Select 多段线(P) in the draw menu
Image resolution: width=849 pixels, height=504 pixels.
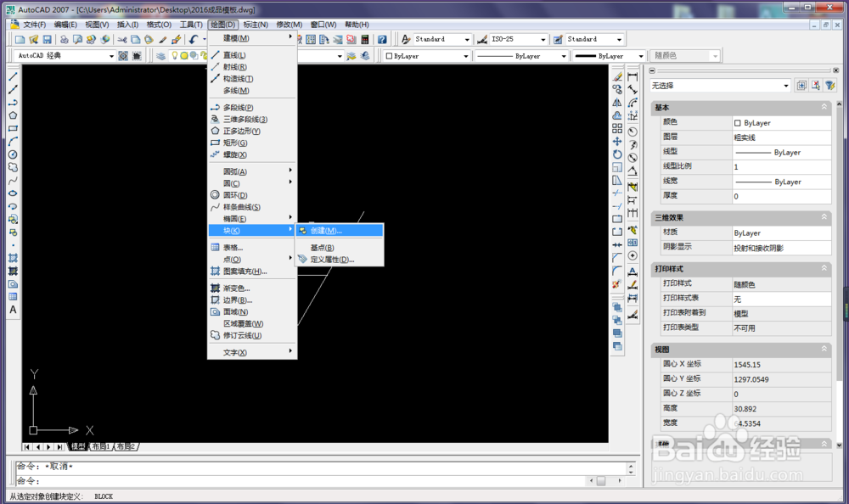tap(252, 107)
